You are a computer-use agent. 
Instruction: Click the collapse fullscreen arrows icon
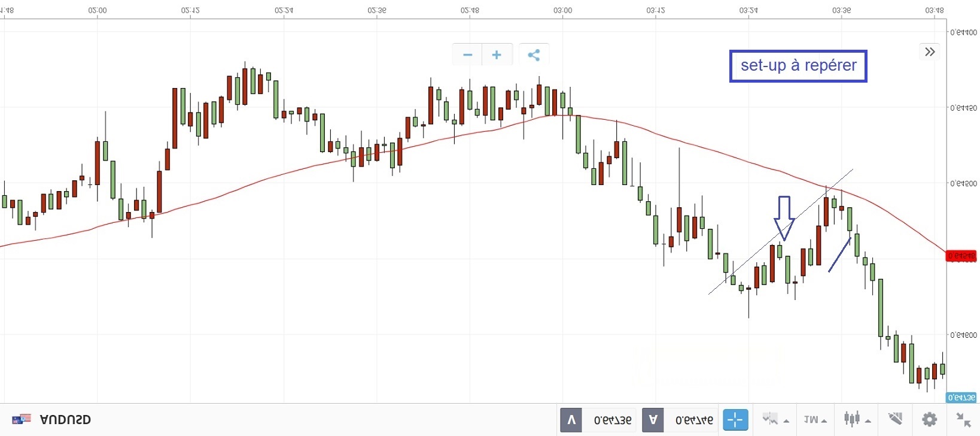(963, 419)
